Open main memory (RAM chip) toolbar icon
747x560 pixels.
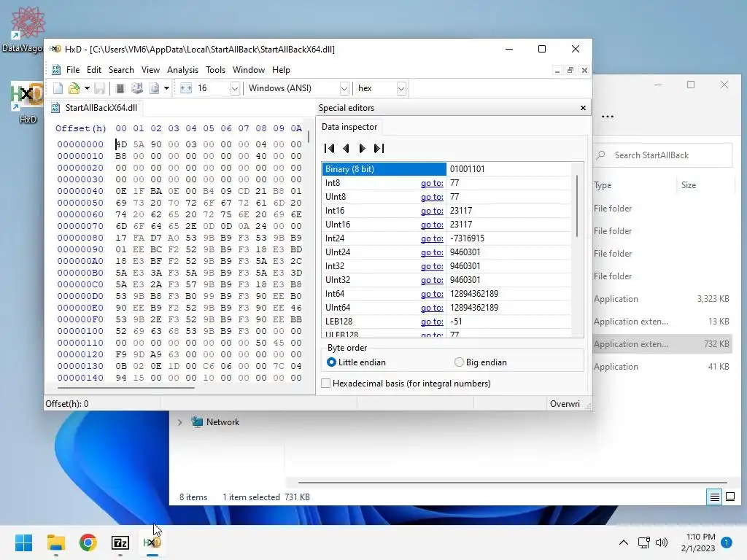pos(120,88)
